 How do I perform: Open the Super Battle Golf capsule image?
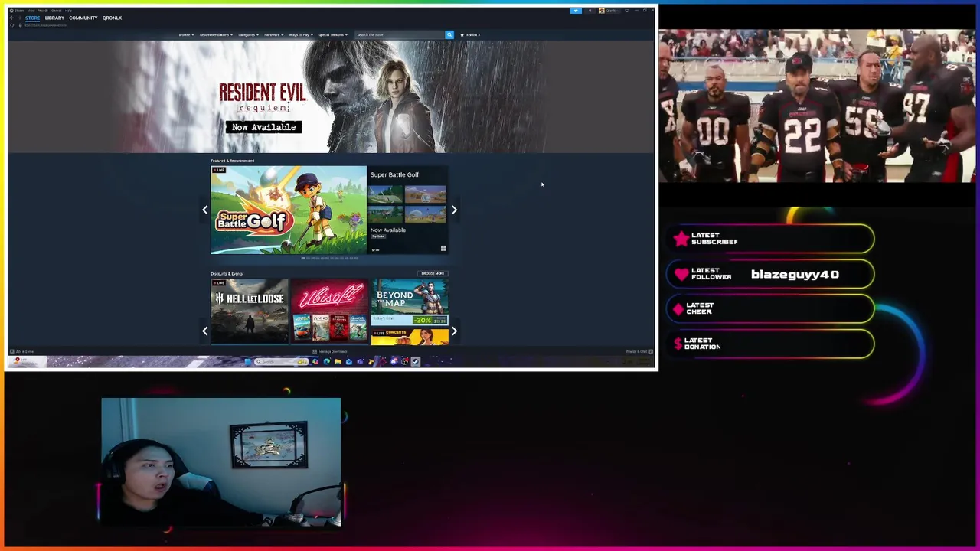pyautogui.click(x=289, y=210)
